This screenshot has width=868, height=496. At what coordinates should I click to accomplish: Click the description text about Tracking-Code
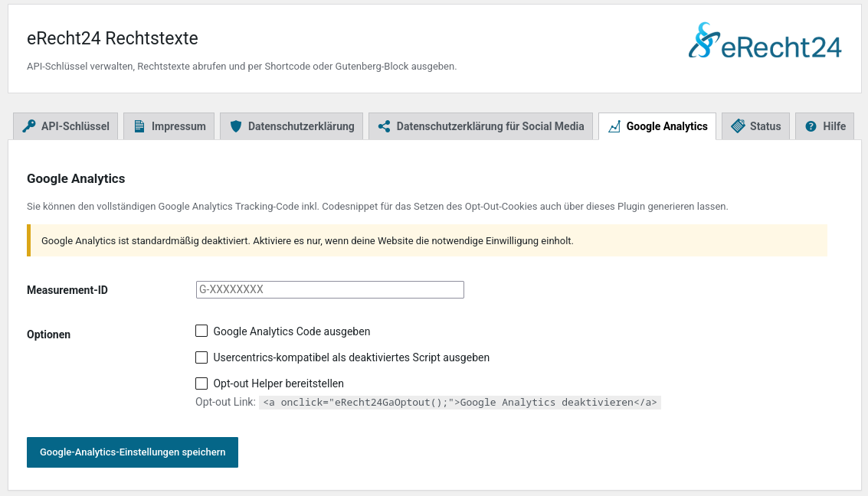tap(378, 206)
